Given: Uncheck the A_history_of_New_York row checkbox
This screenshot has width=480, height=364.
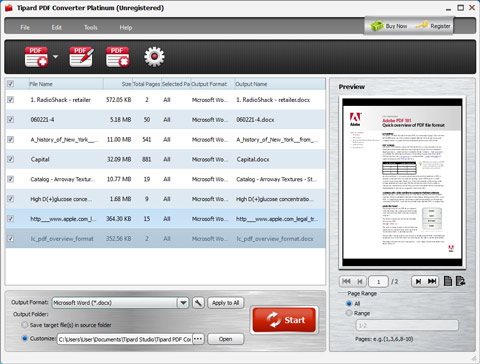Looking at the screenshot, I should pos(11,139).
